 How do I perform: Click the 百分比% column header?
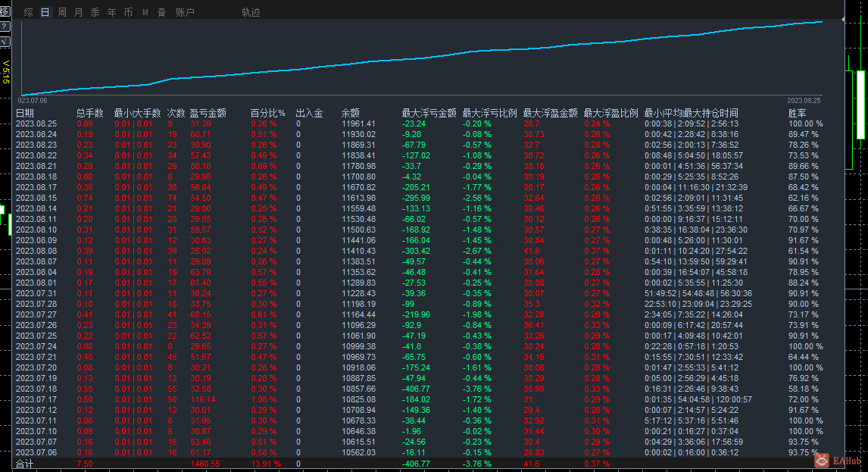(x=267, y=113)
